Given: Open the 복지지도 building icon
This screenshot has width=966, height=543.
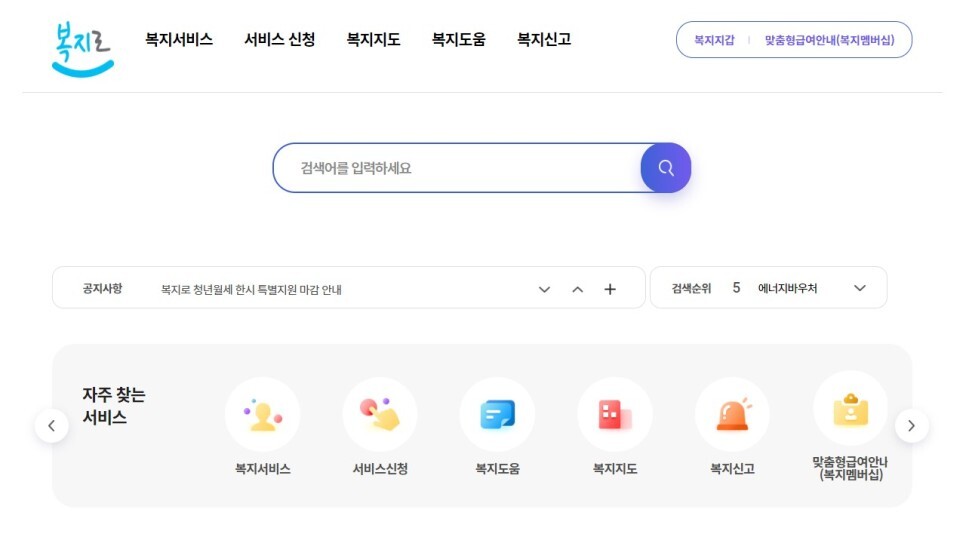Looking at the screenshot, I should [x=615, y=415].
